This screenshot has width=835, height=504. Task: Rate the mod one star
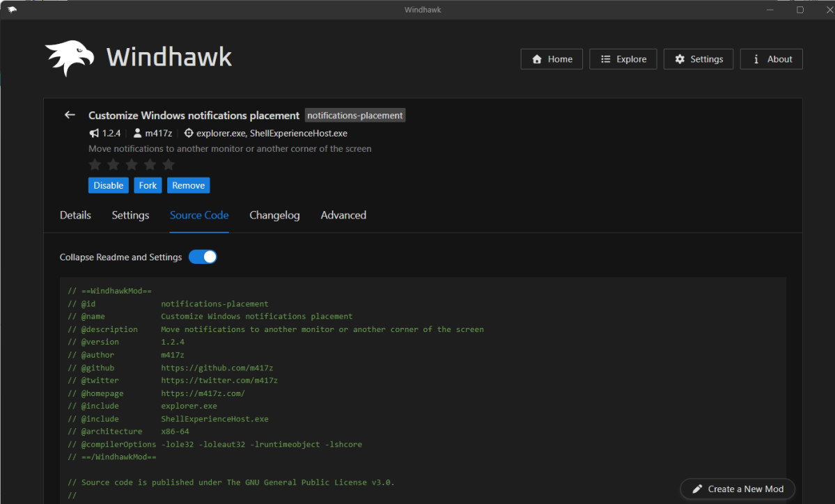point(95,164)
